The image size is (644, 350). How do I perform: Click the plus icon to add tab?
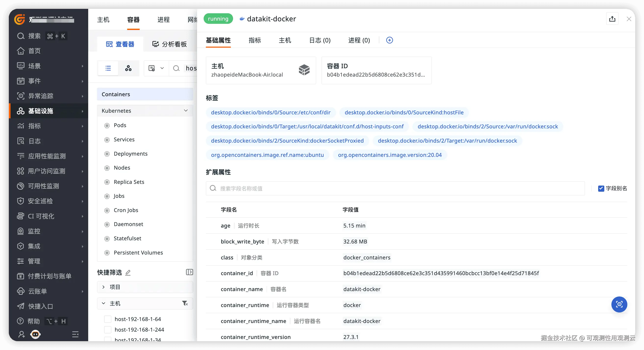[x=389, y=40]
